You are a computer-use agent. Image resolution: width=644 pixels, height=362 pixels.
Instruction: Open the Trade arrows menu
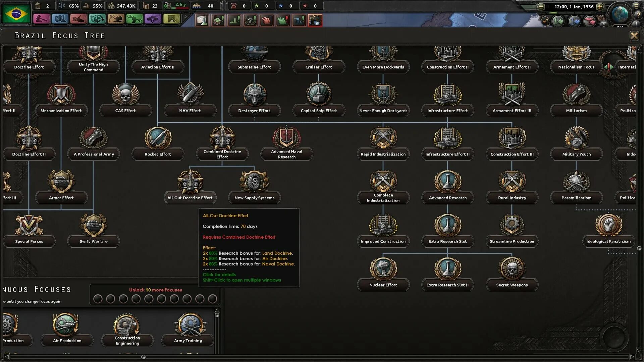point(97,19)
